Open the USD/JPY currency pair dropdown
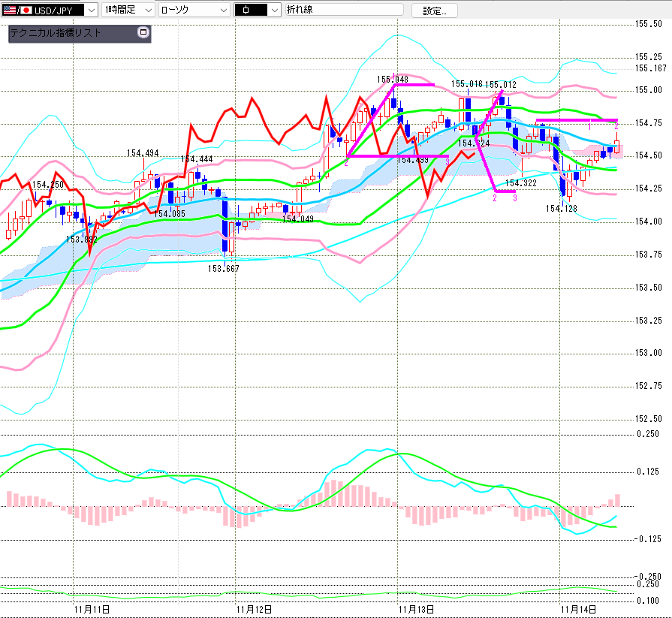 [91, 11]
